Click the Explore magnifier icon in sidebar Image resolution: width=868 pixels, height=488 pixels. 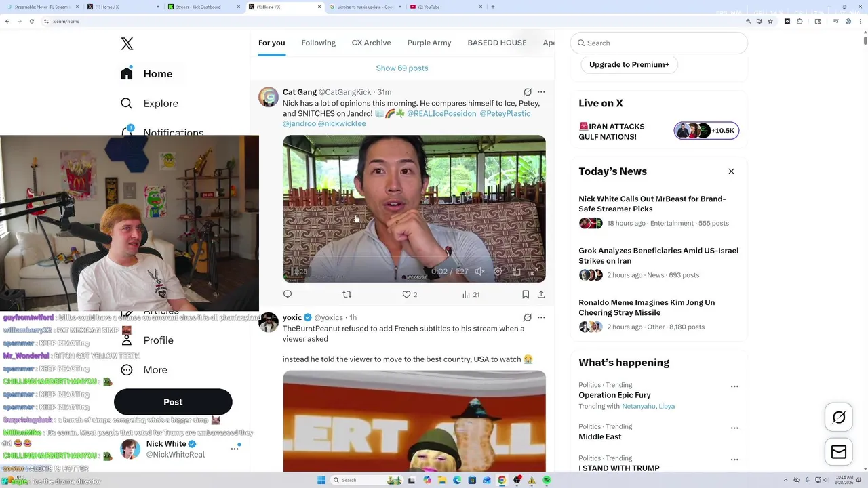pos(127,104)
